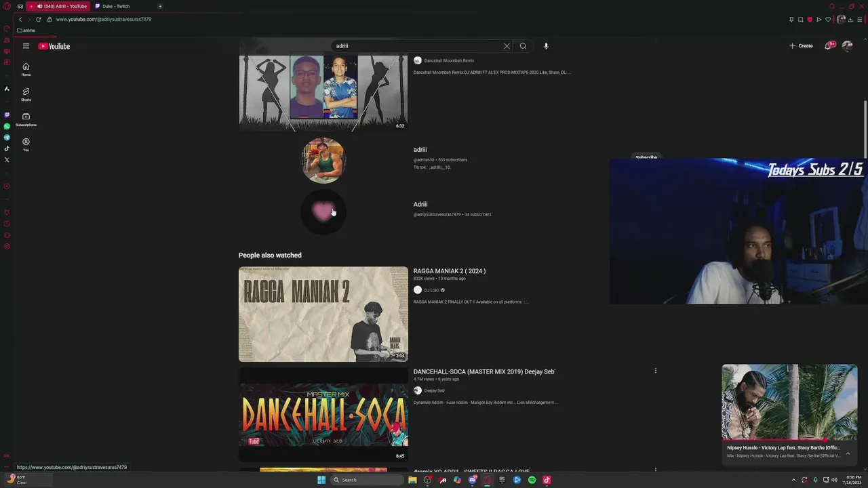Show hidden system tray icons
Image resolution: width=868 pixels, height=488 pixels.
793,480
